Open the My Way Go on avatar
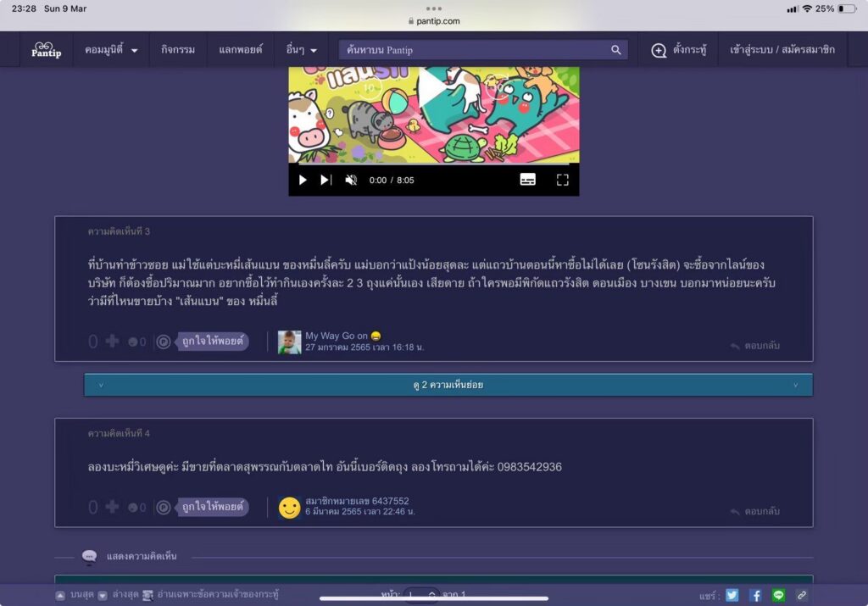Image resolution: width=868 pixels, height=606 pixels. point(290,342)
